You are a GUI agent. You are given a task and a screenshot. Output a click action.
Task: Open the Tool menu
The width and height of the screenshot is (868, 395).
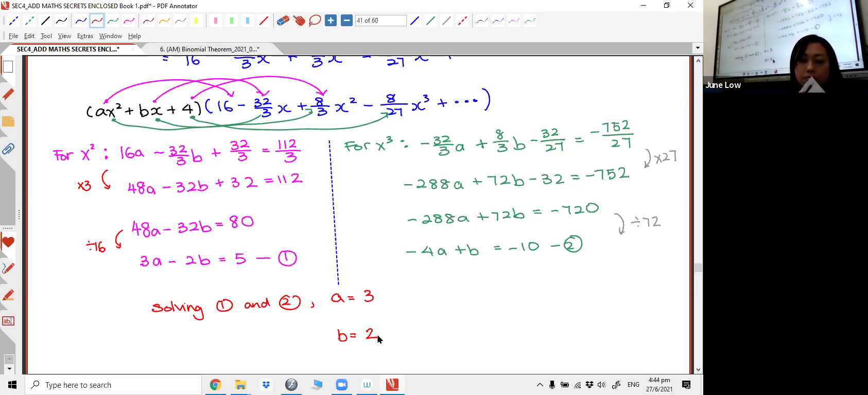[x=46, y=36]
